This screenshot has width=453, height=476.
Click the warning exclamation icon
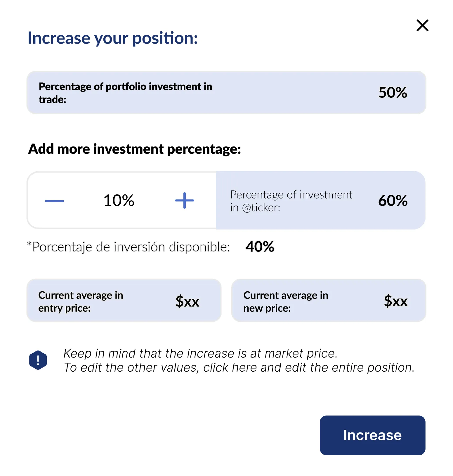click(38, 359)
